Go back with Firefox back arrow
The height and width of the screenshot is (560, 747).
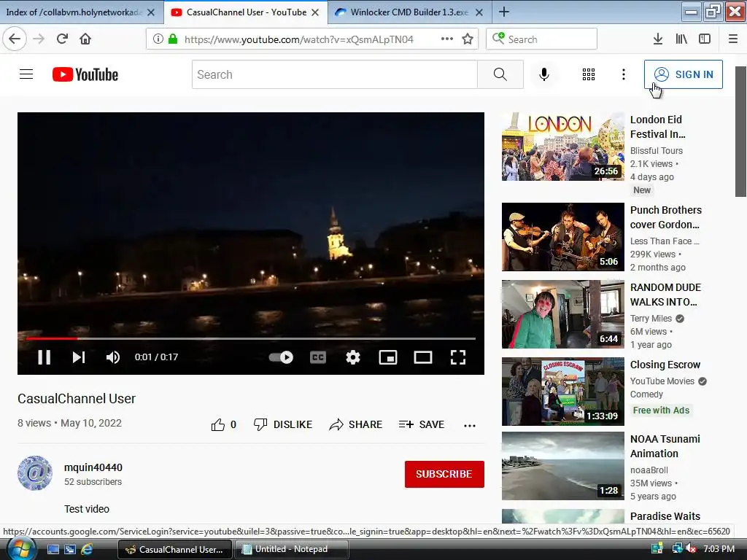(x=15, y=39)
